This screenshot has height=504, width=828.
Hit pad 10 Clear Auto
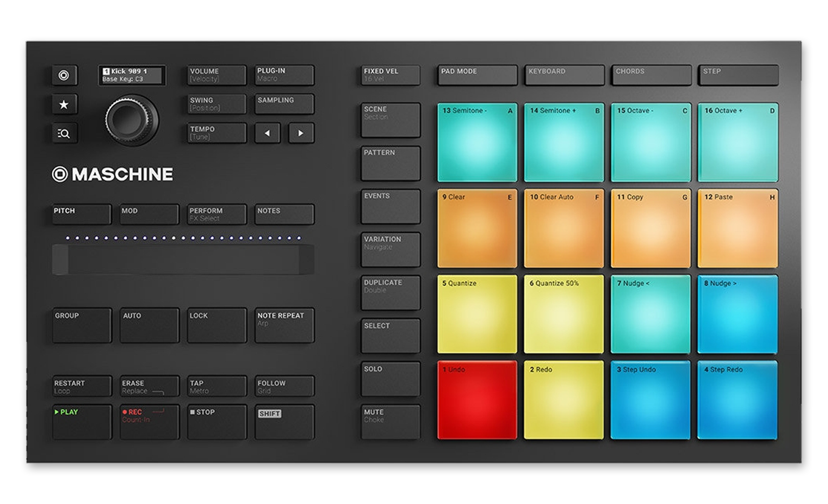tap(564, 228)
